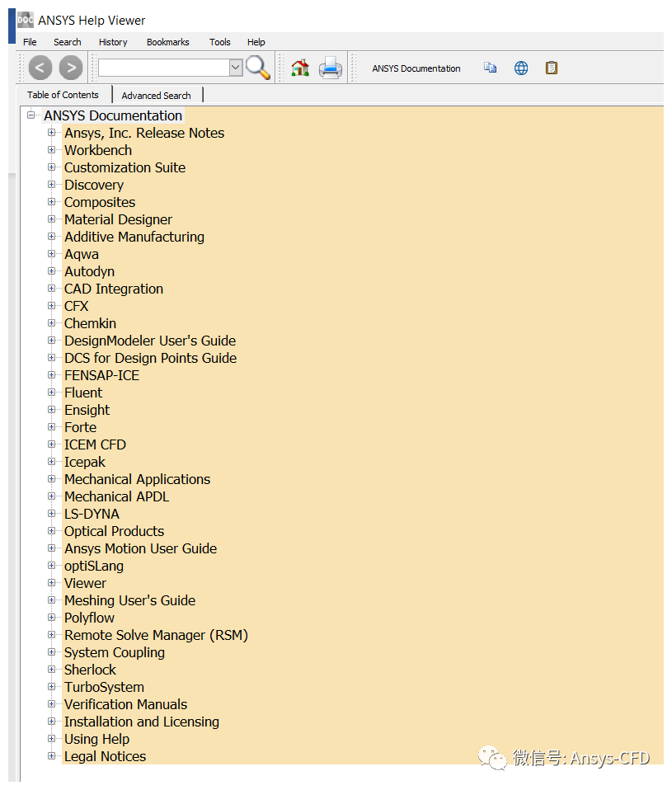Click the ANSYS Documentation toolbar button

[416, 68]
